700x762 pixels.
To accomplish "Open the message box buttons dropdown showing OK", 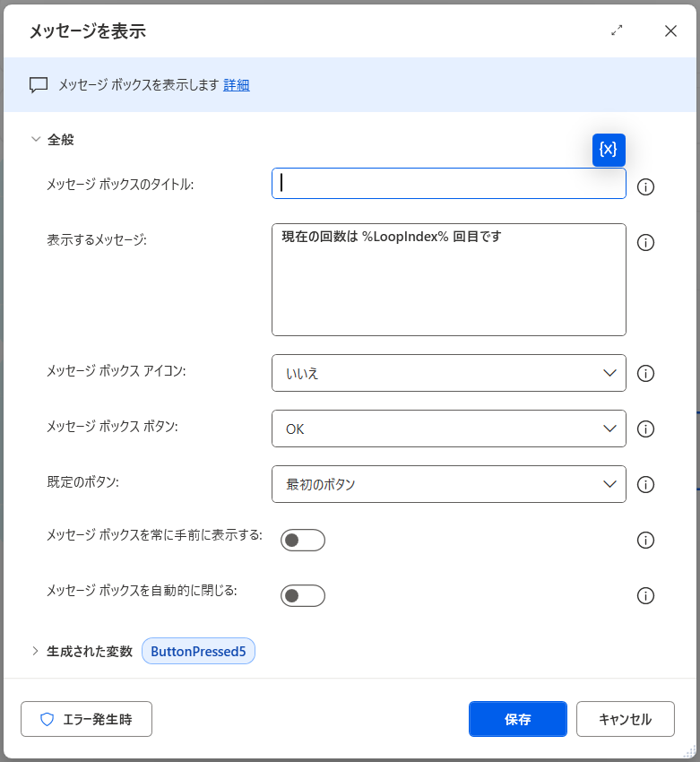I will click(448, 429).
